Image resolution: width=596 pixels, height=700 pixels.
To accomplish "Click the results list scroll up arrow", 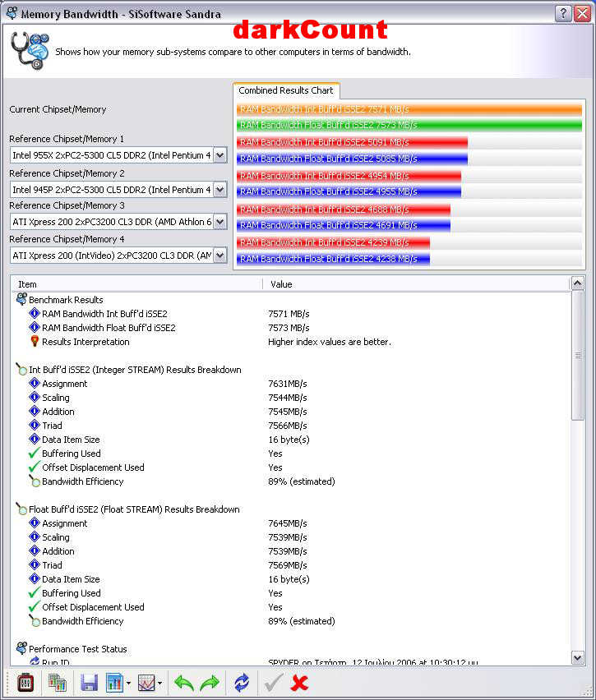I will coord(577,283).
